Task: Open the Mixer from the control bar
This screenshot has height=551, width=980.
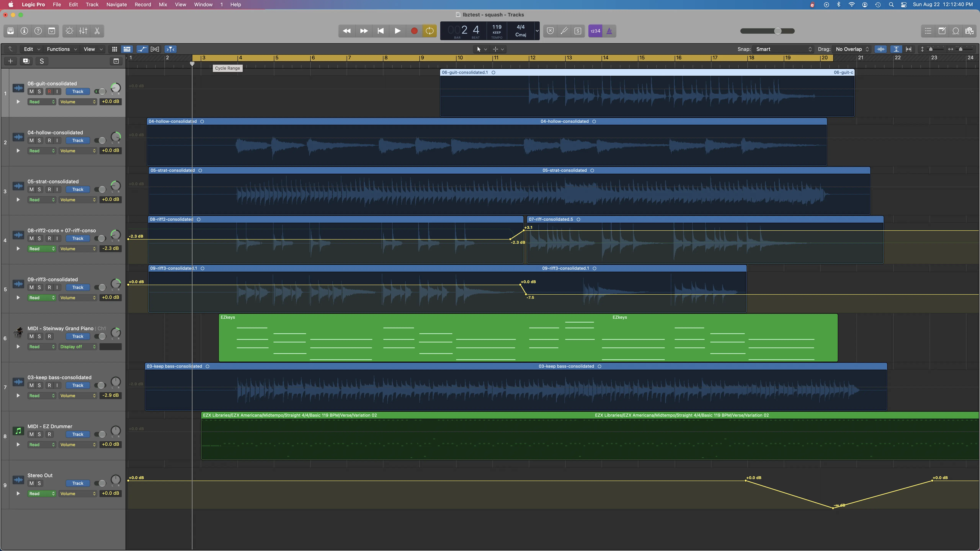Action: (x=83, y=31)
